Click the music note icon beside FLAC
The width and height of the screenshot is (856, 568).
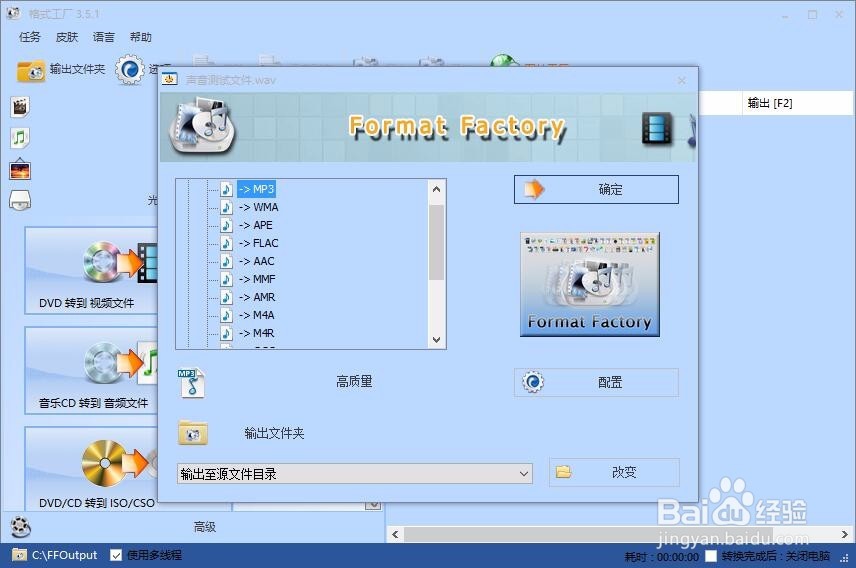point(227,243)
